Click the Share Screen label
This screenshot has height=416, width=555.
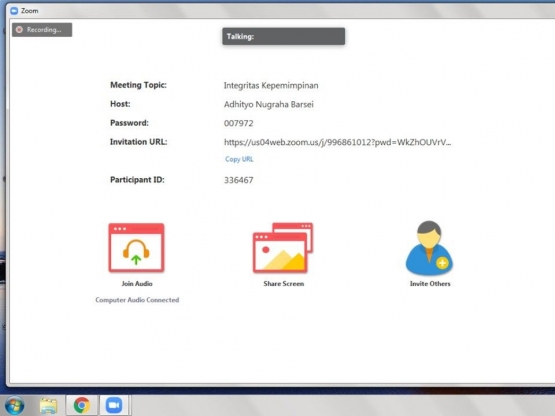pos(284,284)
